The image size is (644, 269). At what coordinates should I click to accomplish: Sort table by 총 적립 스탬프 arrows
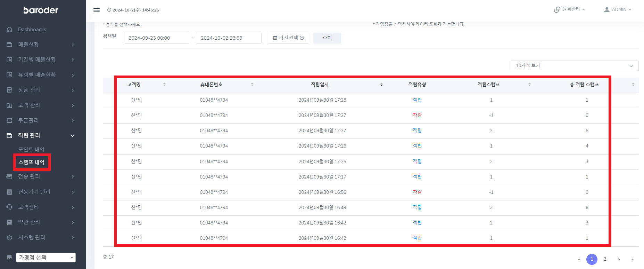[633, 85]
